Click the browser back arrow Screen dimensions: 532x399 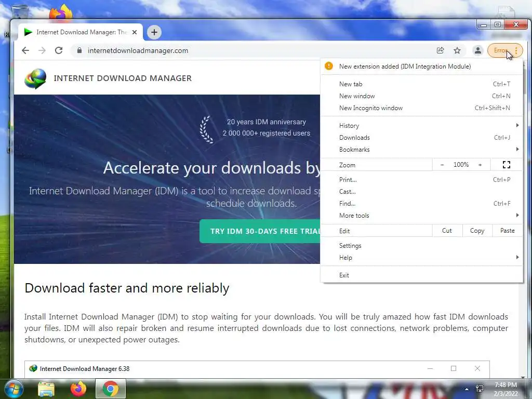[25, 50]
